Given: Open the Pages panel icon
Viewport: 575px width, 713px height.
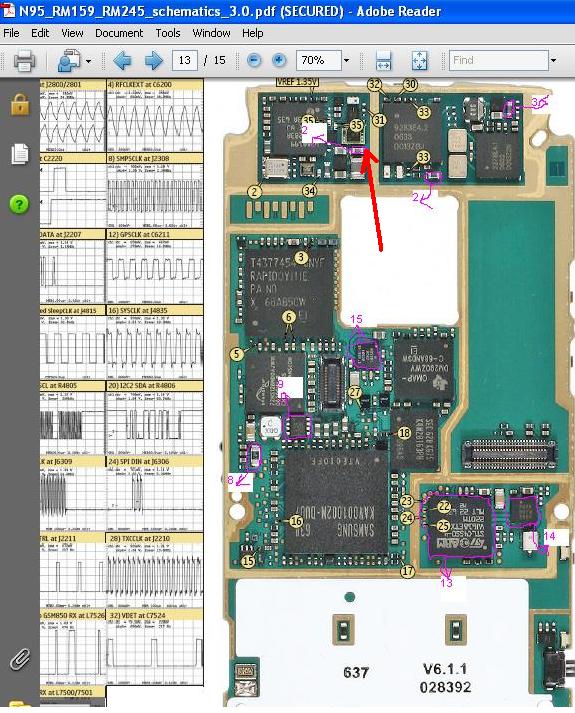Looking at the screenshot, I should point(20,154).
